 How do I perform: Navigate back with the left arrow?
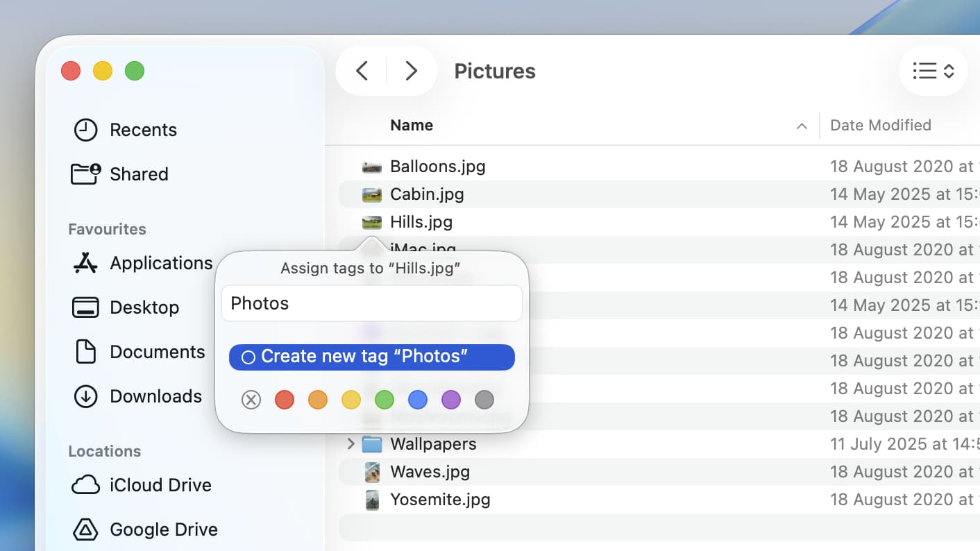click(x=362, y=71)
